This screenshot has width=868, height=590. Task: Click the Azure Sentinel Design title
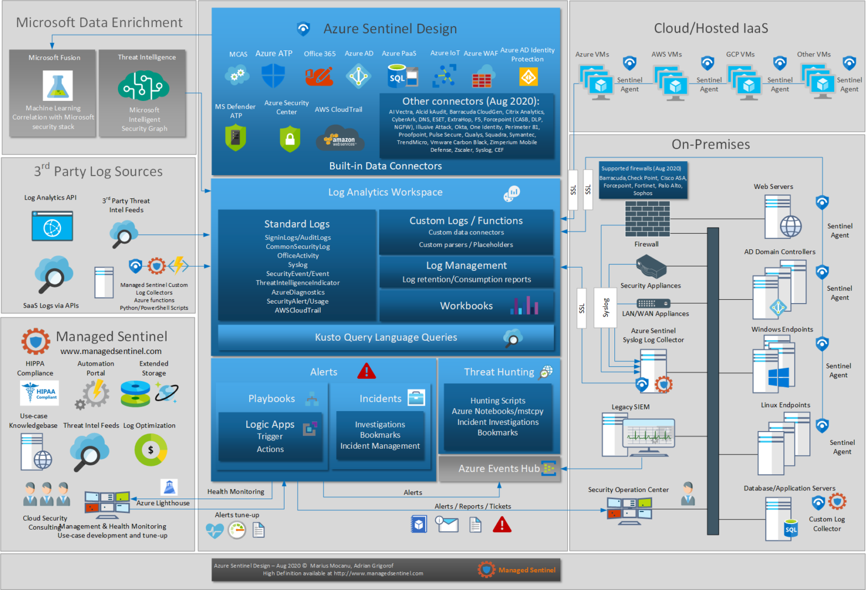(390, 29)
